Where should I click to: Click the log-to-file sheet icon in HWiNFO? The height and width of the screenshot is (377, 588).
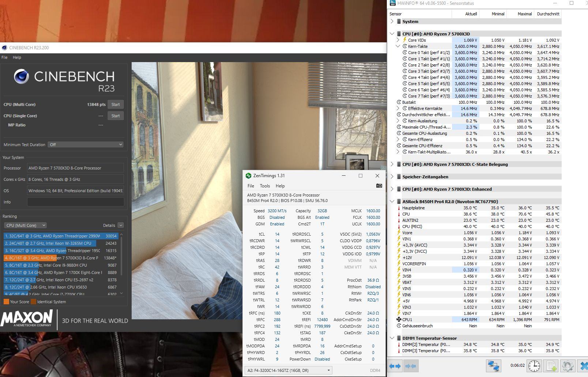[551, 366]
